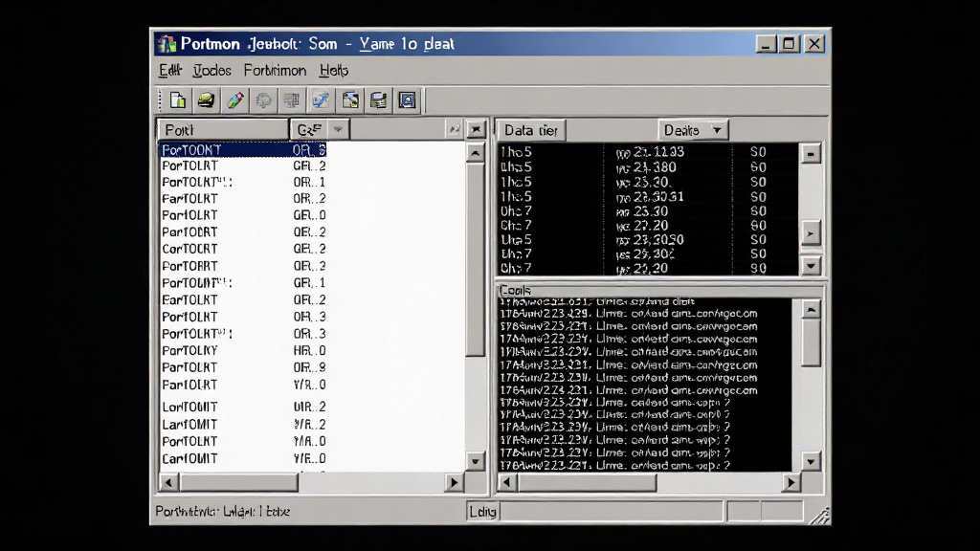Close the port list panel with X
980x551 pixels.
pyautogui.click(x=477, y=129)
